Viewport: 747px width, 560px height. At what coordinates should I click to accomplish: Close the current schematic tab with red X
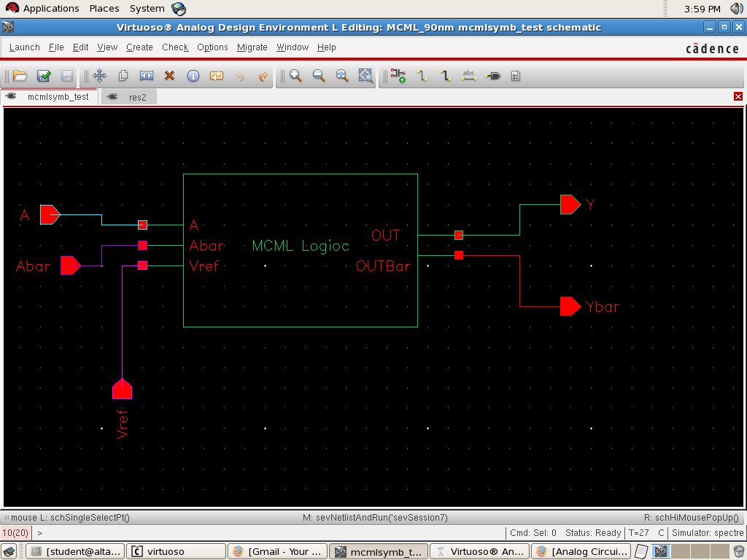coord(738,97)
